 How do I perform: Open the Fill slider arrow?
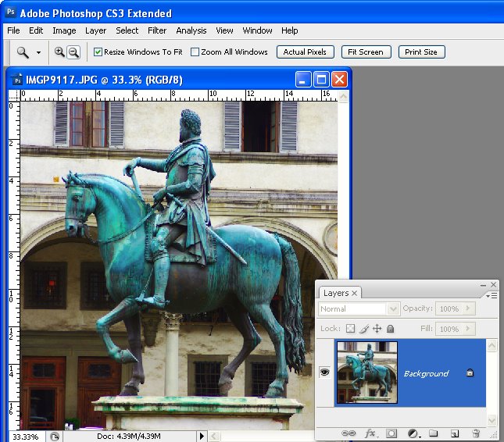pos(469,329)
